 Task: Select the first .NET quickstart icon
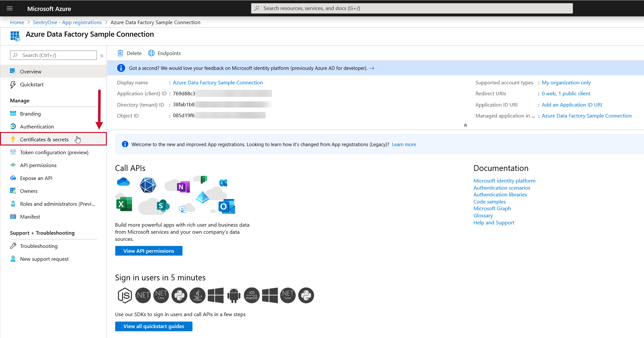tap(143, 295)
